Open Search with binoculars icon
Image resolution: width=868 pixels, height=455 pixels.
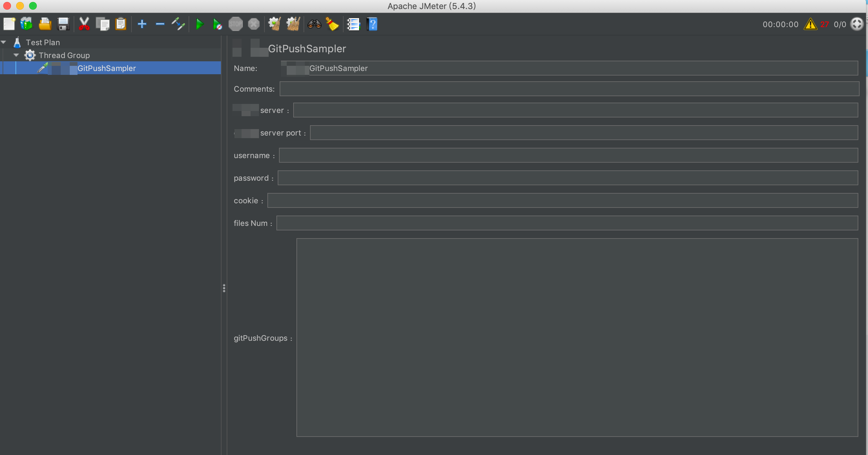coord(314,24)
